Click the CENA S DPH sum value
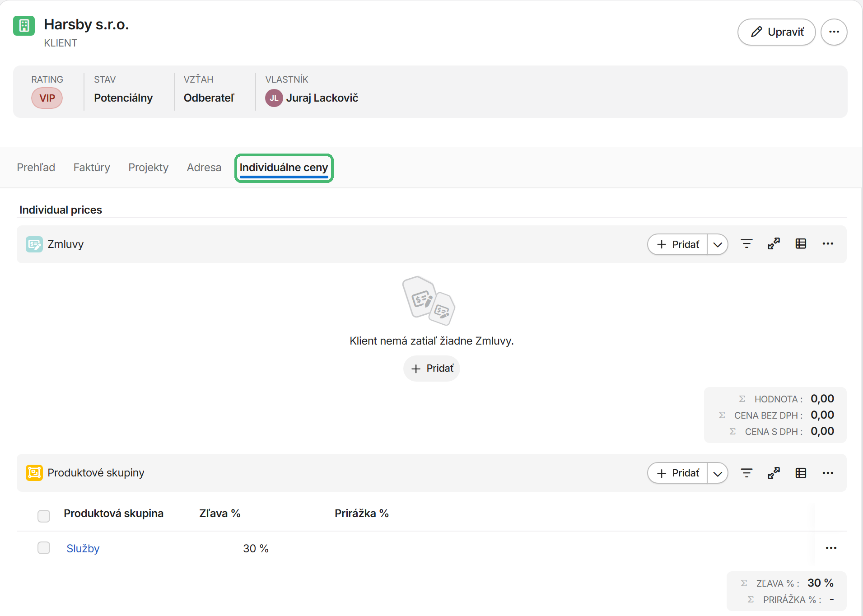863x616 pixels. (822, 431)
